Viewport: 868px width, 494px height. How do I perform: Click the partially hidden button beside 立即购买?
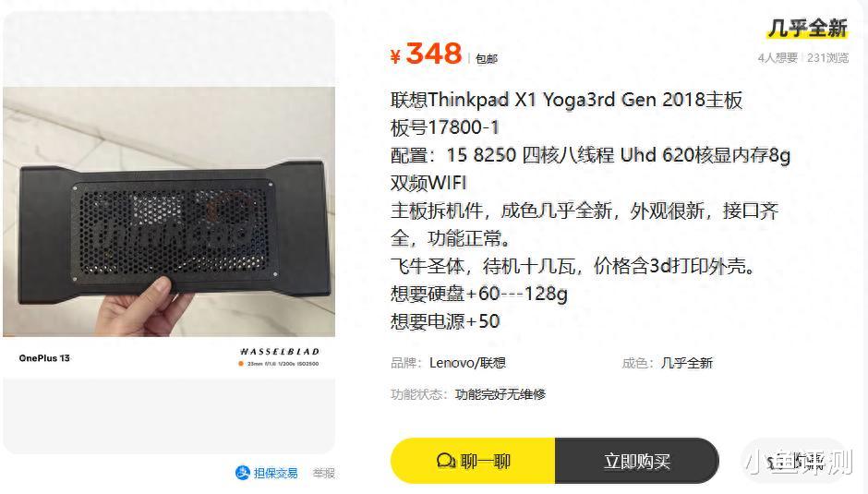point(794,461)
